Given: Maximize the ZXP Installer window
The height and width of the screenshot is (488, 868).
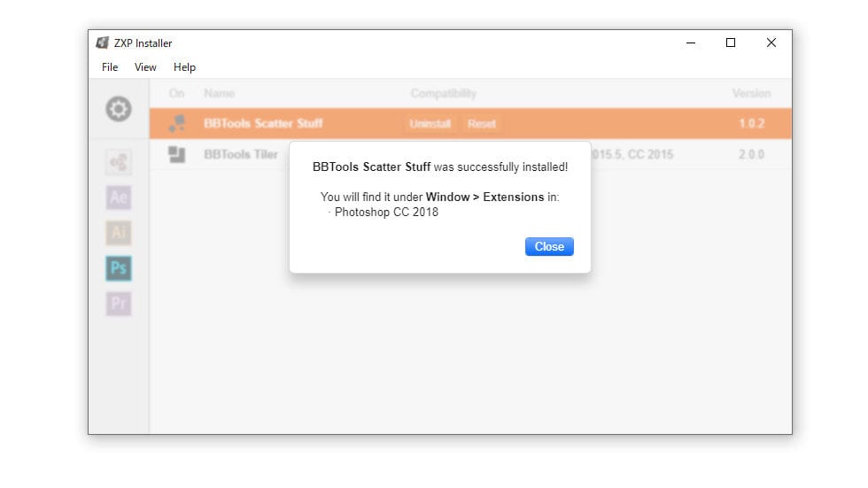Looking at the screenshot, I should 731,43.
